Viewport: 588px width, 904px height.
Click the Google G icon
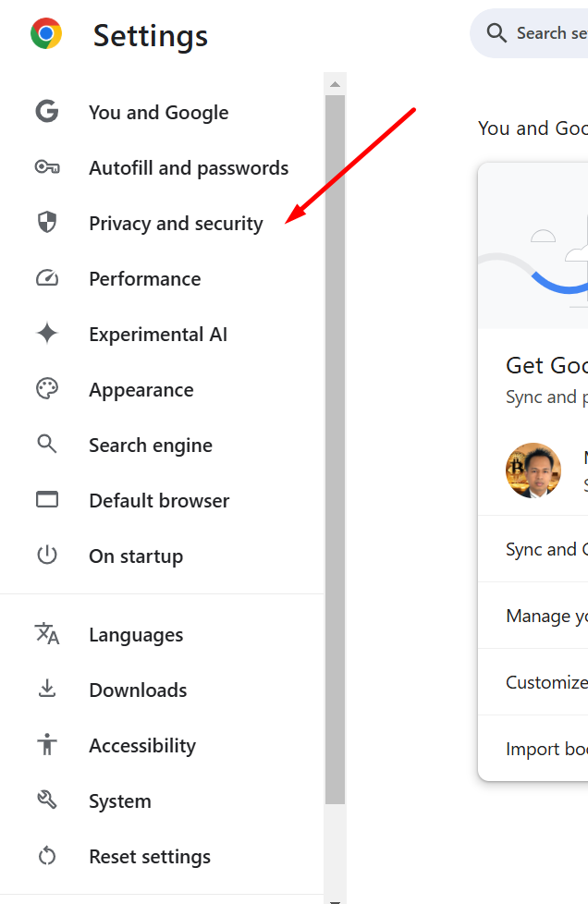[x=46, y=113]
